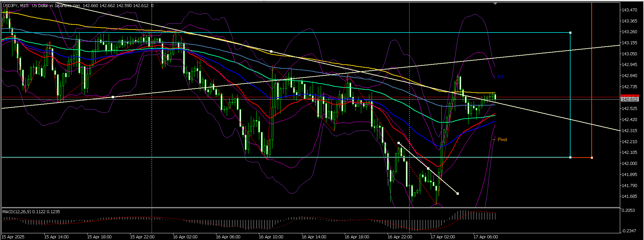Select the orange Pivot level label
The image size is (644, 240).
click(x=502, y=139)
